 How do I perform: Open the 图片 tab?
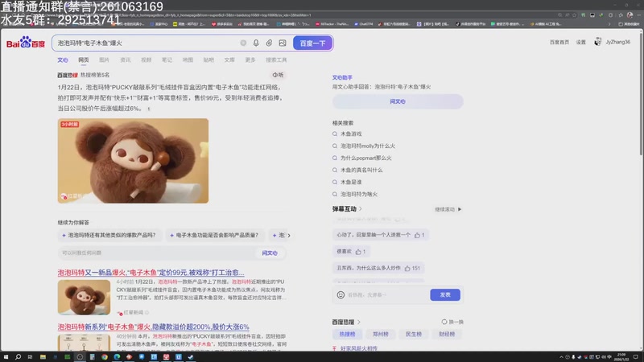105,60
